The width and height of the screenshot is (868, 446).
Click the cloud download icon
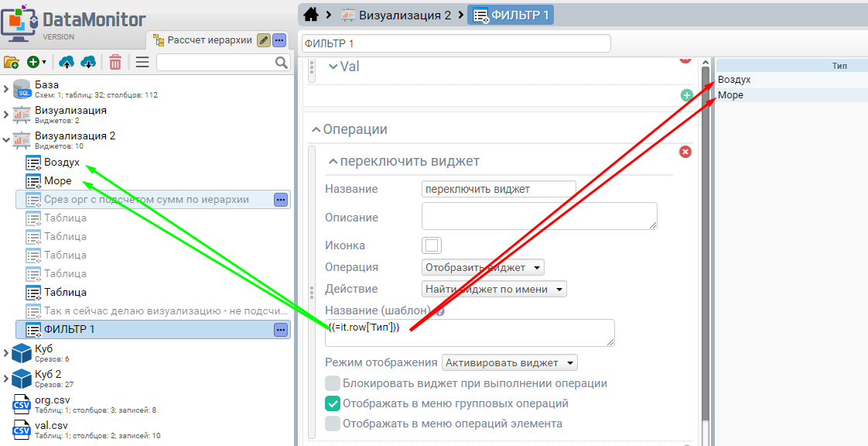click(88, 62)
